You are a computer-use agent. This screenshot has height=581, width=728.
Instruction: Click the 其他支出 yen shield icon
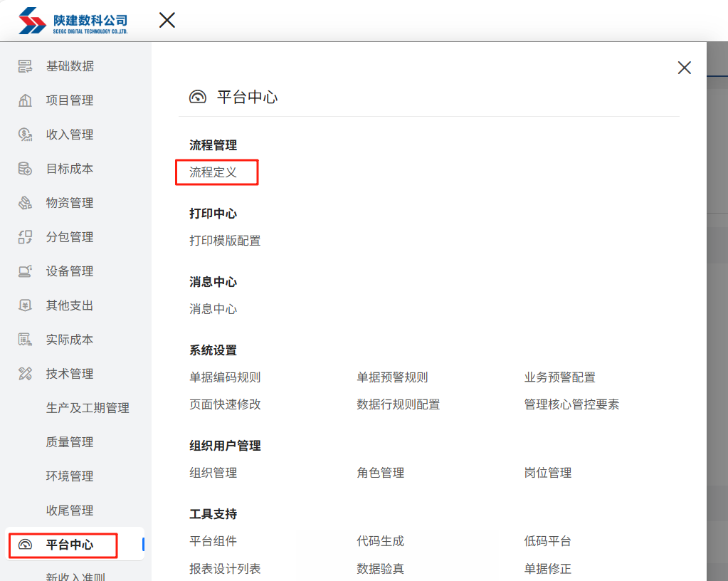click(25, 305)
